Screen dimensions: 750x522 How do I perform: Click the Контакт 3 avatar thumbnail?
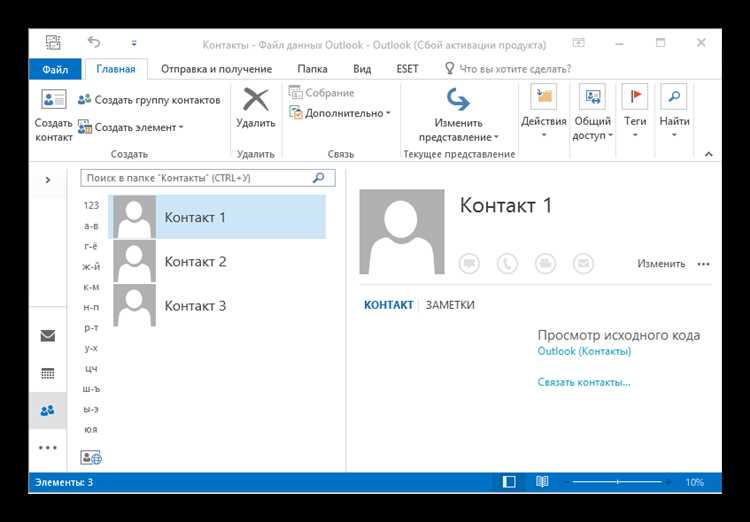(134, 305)
